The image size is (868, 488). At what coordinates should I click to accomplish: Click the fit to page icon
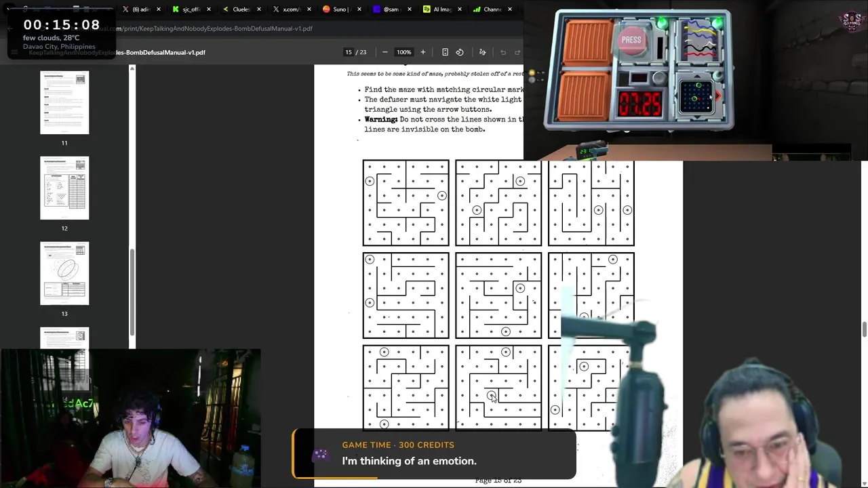pos(445,52)
